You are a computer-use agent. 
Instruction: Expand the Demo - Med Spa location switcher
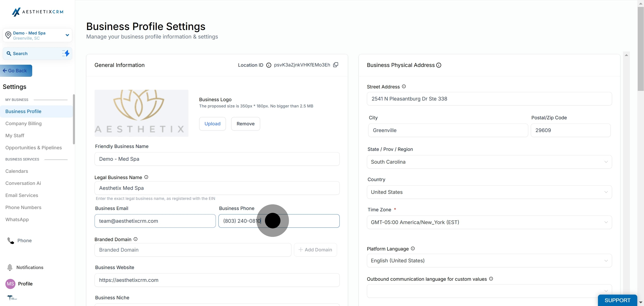(67, 35)
